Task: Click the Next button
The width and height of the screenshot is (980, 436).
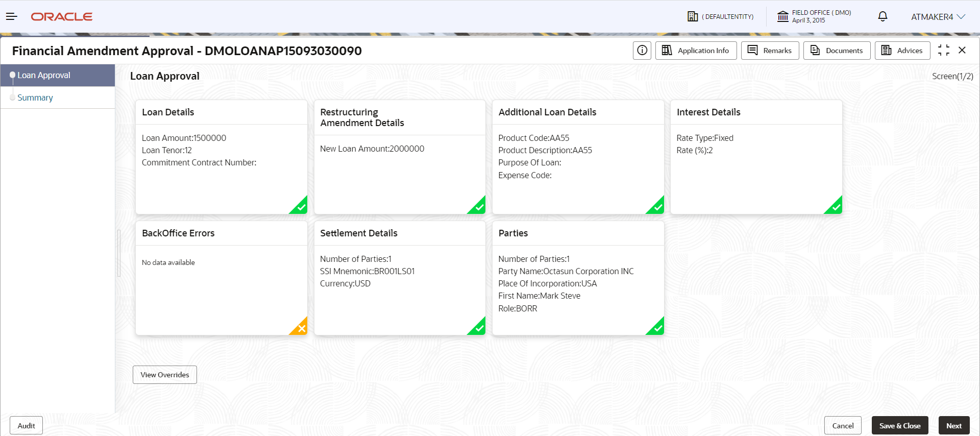Action: click(954, 426)
